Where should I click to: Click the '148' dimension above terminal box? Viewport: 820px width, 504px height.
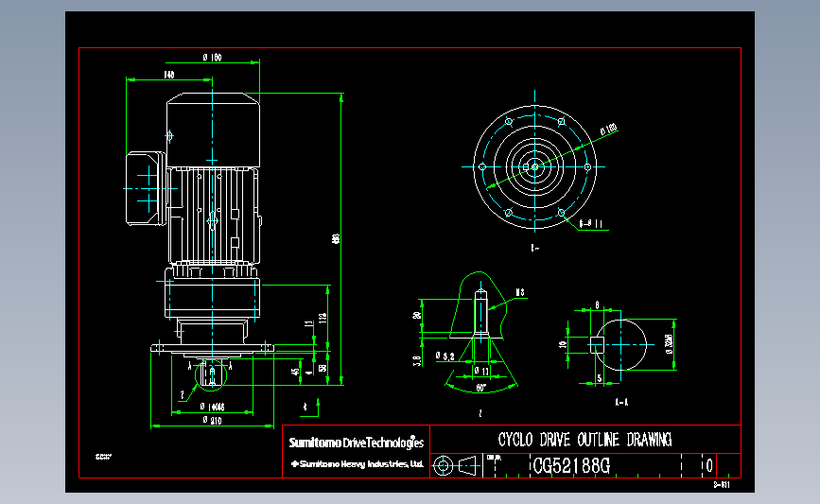tap(169, 75)
